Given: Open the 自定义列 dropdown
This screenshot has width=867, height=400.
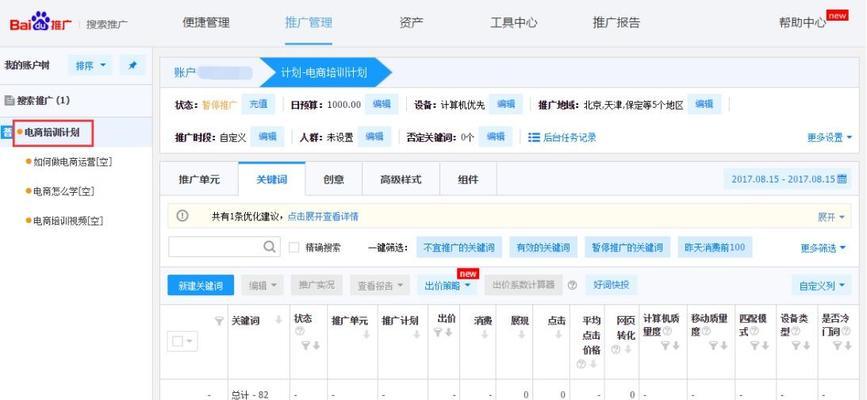Looking at the screenshot, I should pos(822,285).
